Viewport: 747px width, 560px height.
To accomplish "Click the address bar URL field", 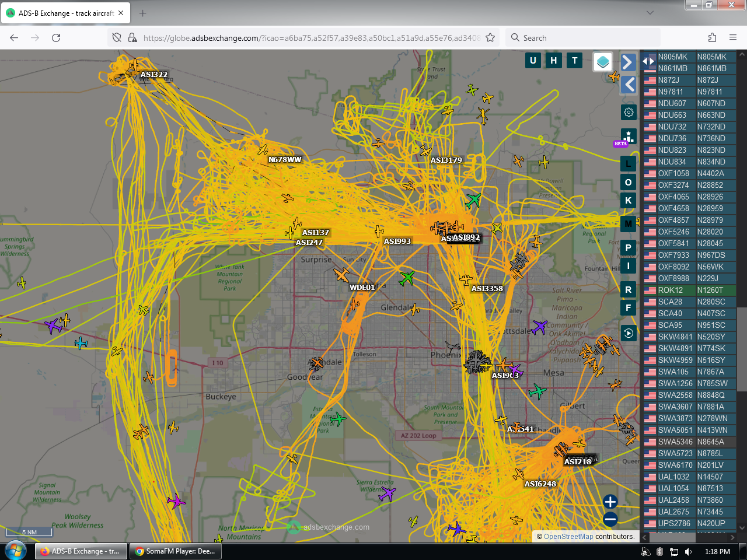I will coord(312,38).
